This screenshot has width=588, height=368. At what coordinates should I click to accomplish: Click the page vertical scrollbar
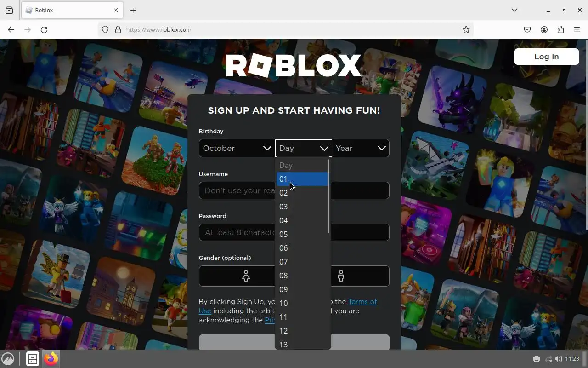[x=586, y=135]
